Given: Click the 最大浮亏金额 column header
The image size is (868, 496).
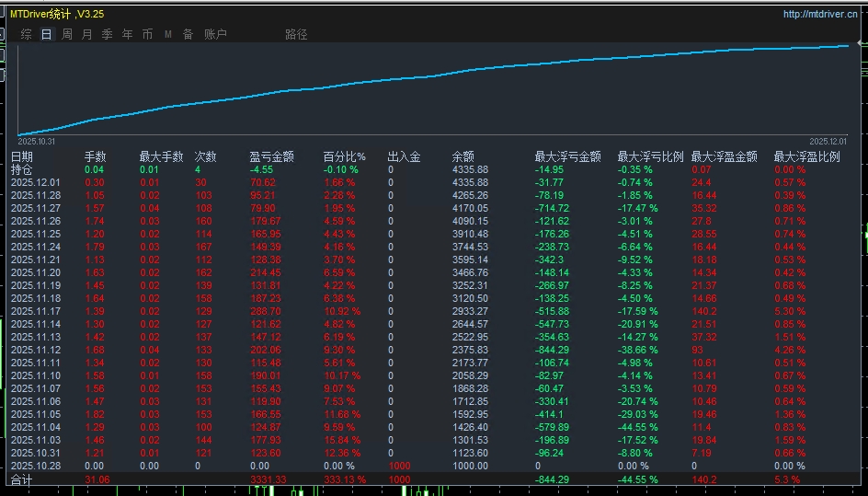Looking at the screenshot, I should tap(567, 156).
